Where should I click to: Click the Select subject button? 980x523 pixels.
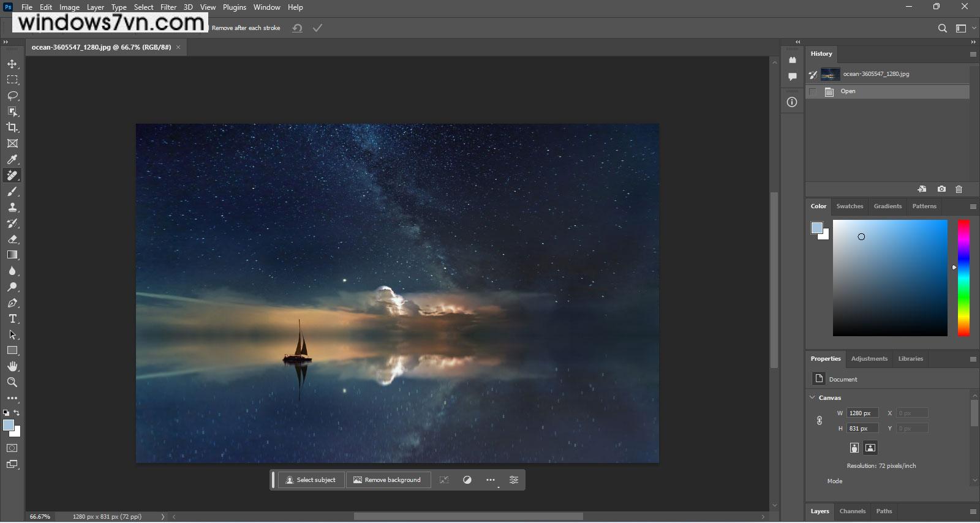(x=311, y=480)
